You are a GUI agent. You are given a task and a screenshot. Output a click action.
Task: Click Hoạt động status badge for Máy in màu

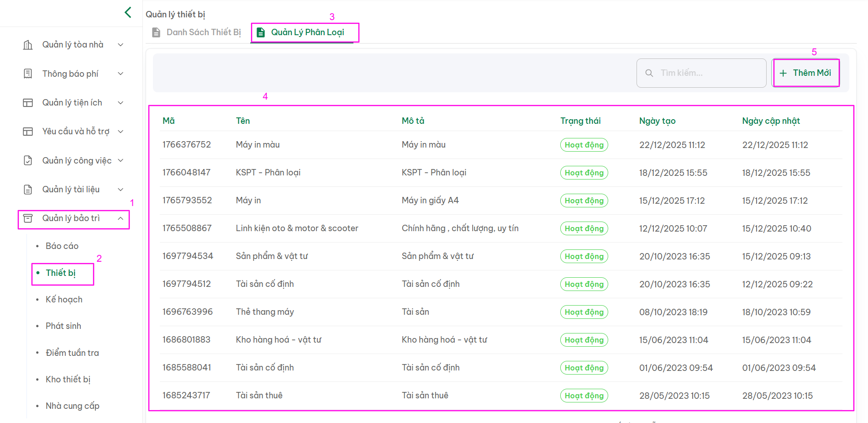coord(584,145)
